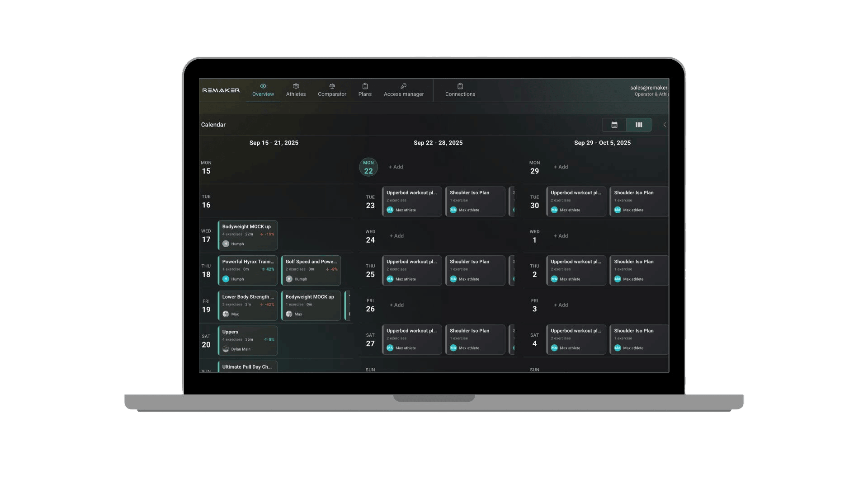Open Upperbod workout card on Thu 2
This screenshot has height=488, width=868.
pos(576,270)
